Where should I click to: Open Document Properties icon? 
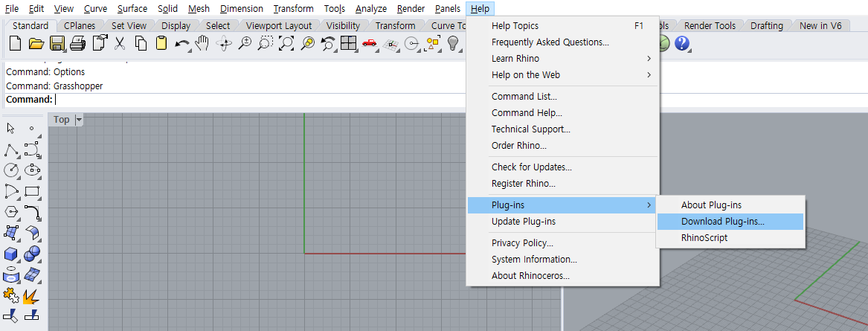99,43
